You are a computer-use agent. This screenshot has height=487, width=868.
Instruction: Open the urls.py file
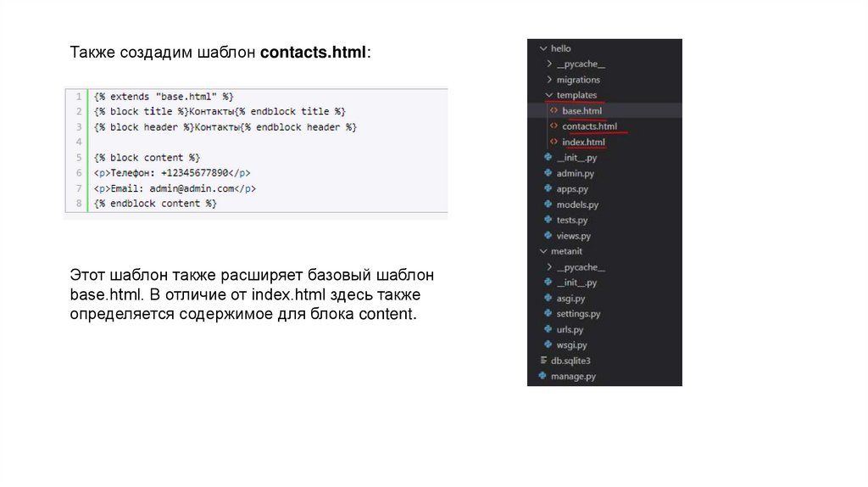(x=570, y=329)
